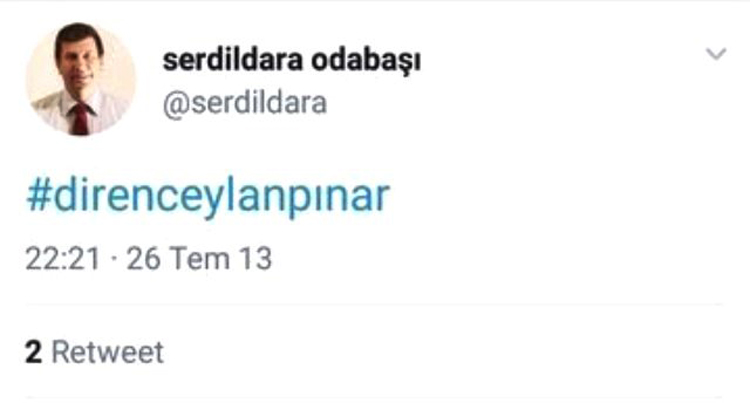Screen dimensions: 750x403
Task: Select the divider line above the Retweet count
Action: click(x=374, y=304)
